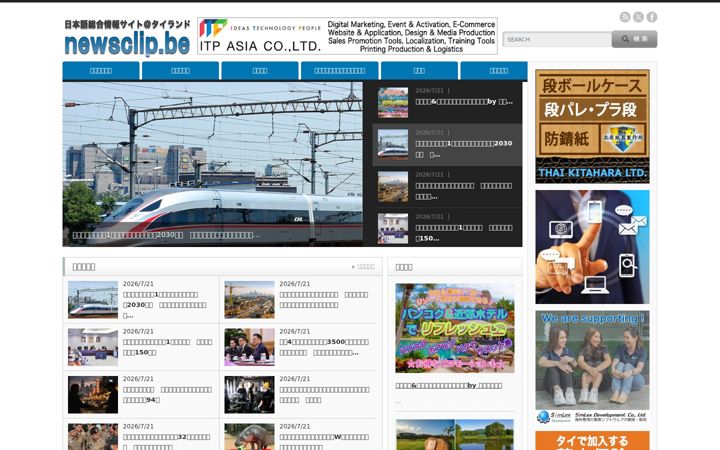Open the navigation tab with the longest label
The width and height of the screenshot is (720, 450).
(339, 71)
